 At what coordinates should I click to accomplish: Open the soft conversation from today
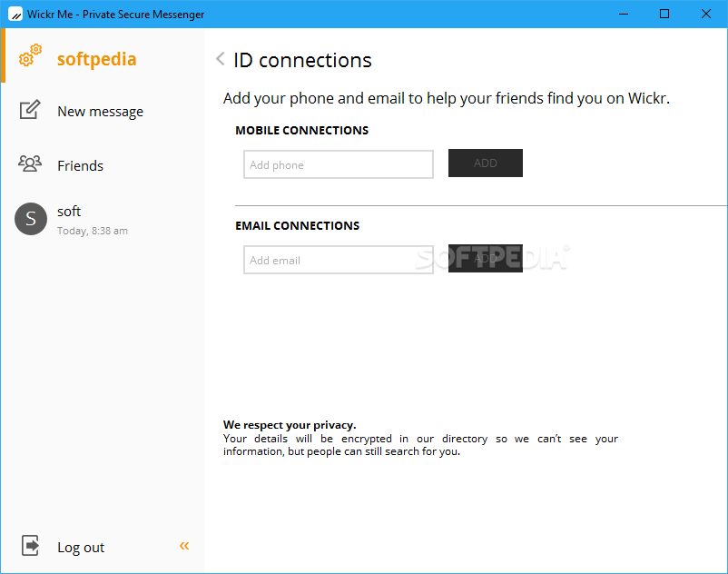[x=103, y=219]
